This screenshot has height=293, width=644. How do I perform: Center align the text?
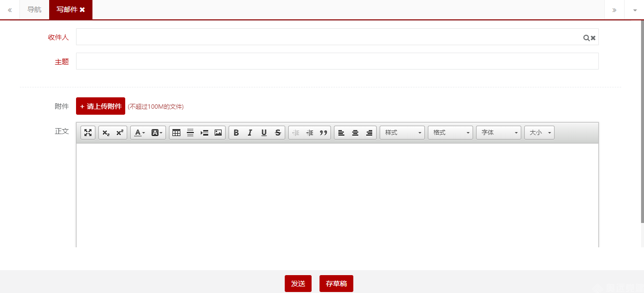pos(355,133)
